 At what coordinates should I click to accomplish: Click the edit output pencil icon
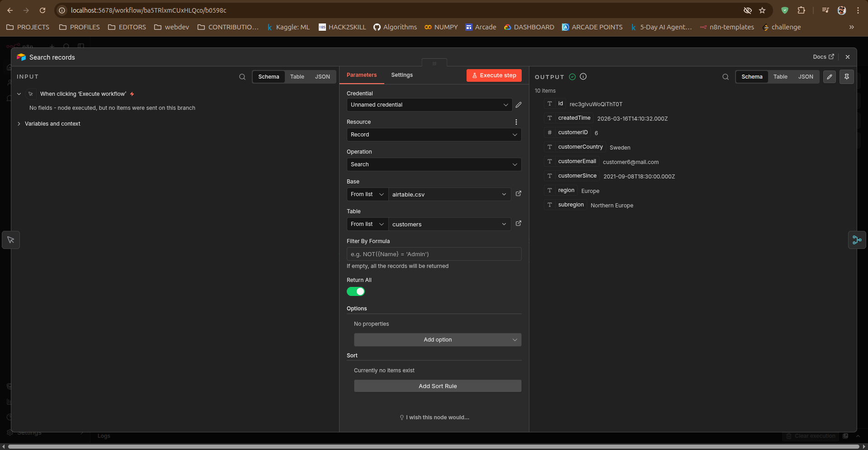coord(830,77)
